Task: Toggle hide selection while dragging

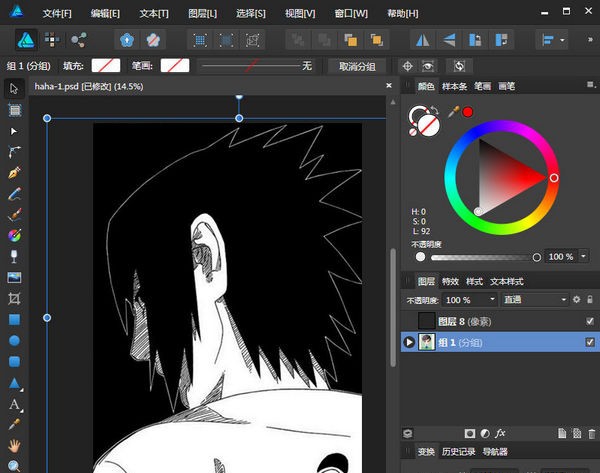Action: tap(428, 66)
